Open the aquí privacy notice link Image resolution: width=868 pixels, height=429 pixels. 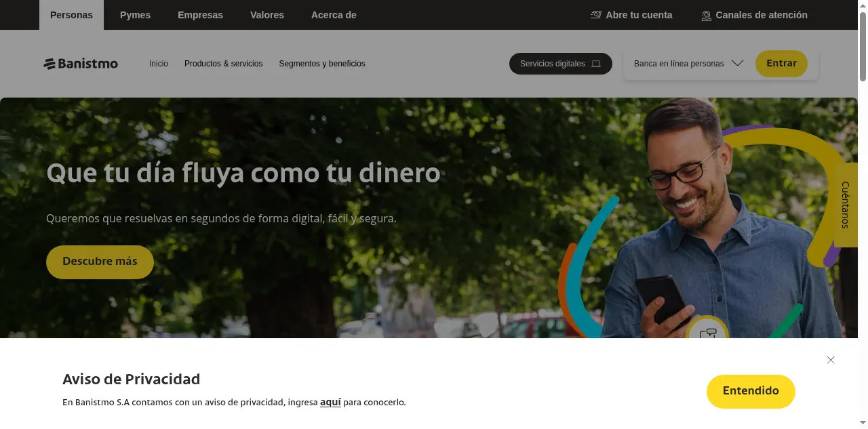[x=330, y=402]
